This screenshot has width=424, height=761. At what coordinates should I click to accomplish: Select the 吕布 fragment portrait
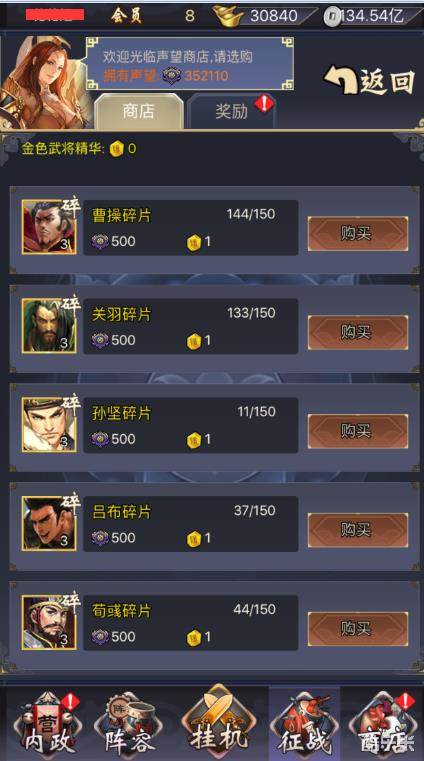49,523
